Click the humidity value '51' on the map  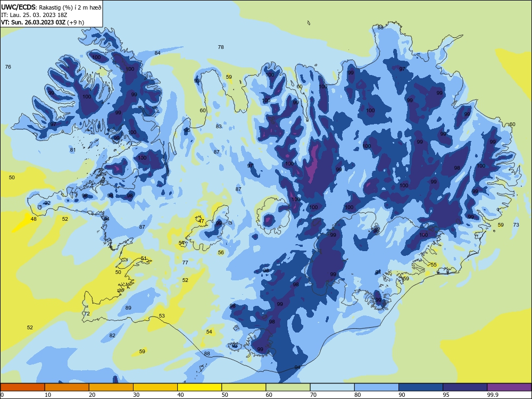pyautogui.click(x=144, y=258)
